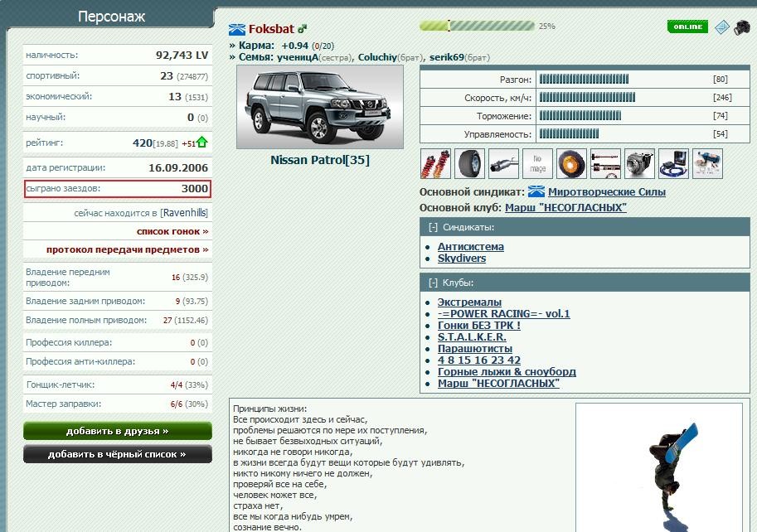Open the Skydivers syndicate

point(462,258)
